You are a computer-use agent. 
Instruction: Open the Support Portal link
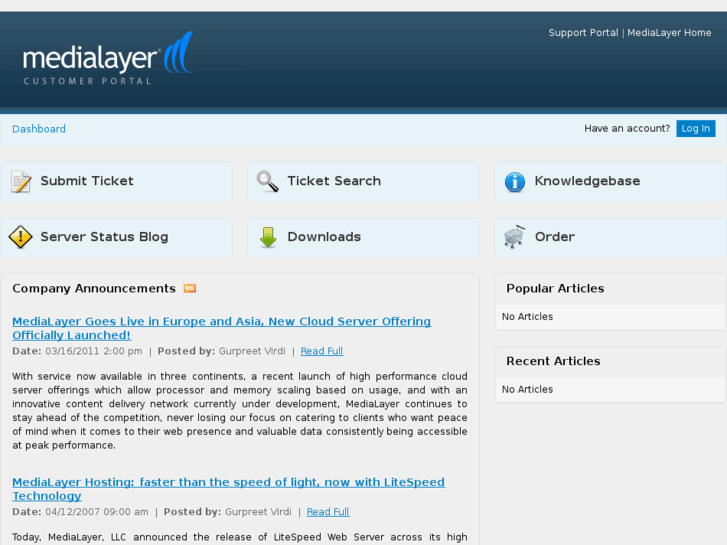(583, 33)
